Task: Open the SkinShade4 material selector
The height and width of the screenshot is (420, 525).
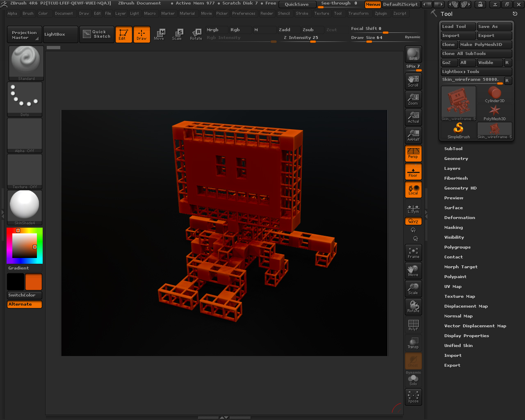Action: point(25,208)
